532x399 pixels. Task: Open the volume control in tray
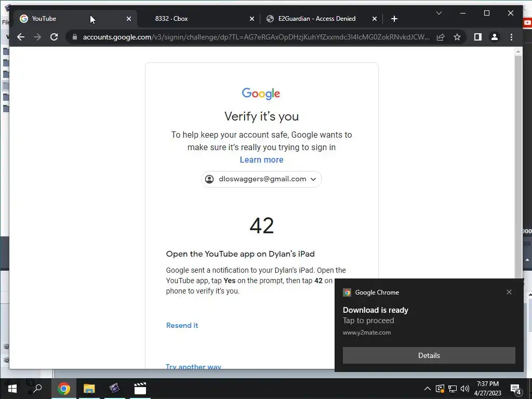[x=465, y=389]
